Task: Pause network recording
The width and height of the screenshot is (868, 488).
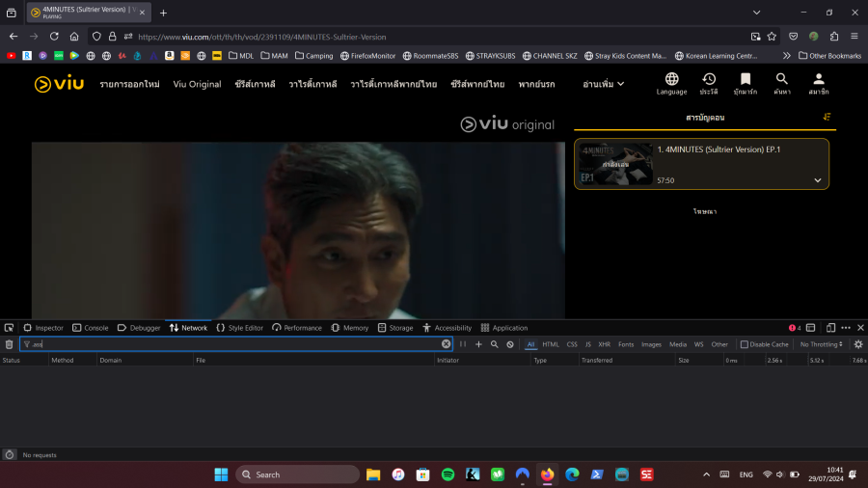Action: coord(463,344)
